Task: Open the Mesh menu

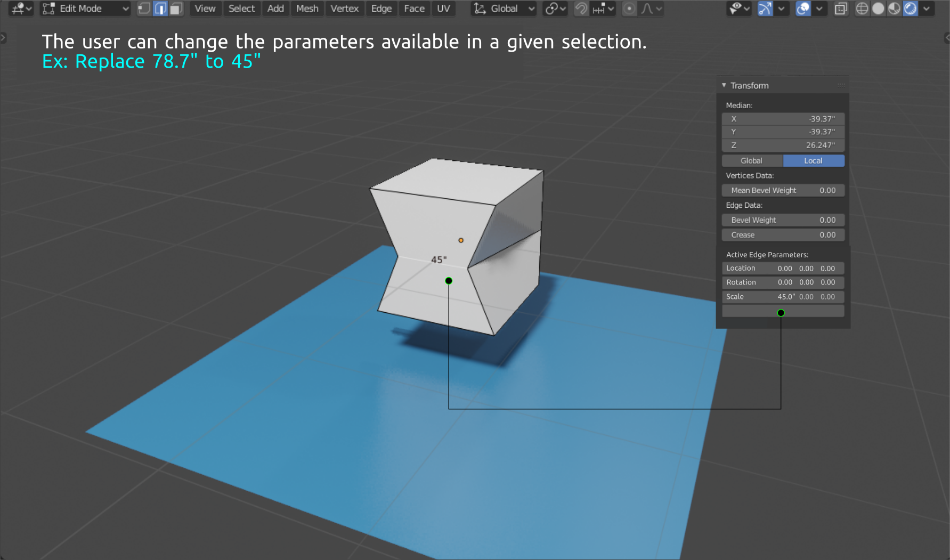Action: click(307, 9)
